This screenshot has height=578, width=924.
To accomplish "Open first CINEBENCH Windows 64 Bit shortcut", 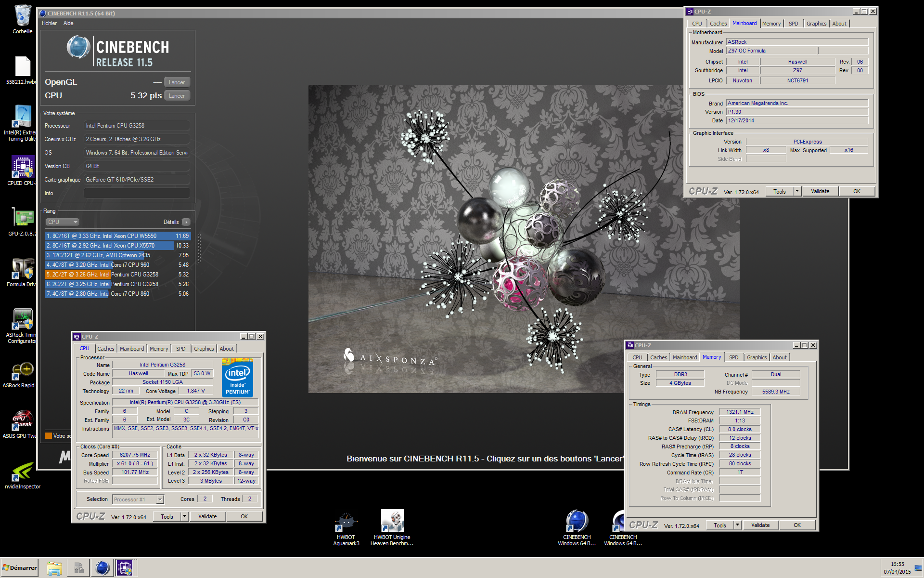I will (577, 528).
